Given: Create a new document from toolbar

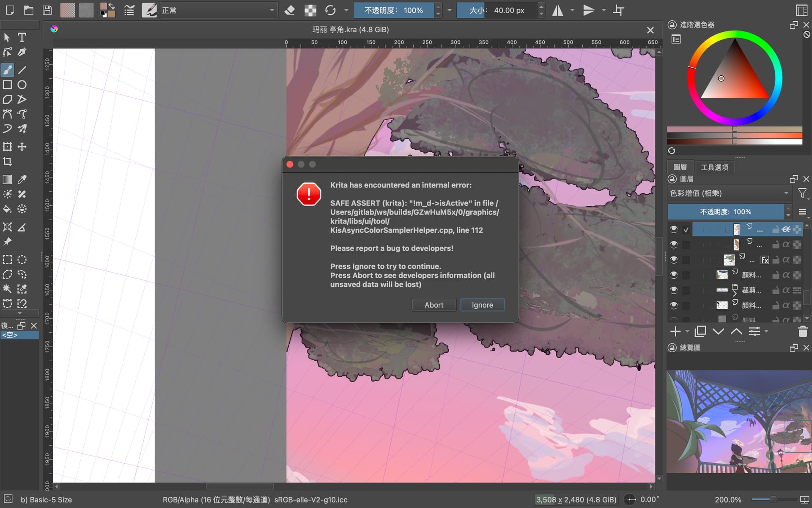Looking at the screenshot, I should (10, 10).
